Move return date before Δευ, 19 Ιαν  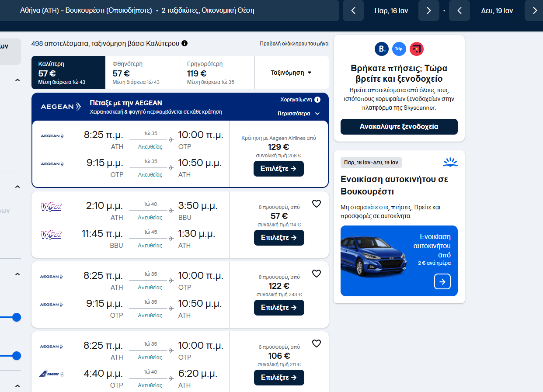coord(459,10)
